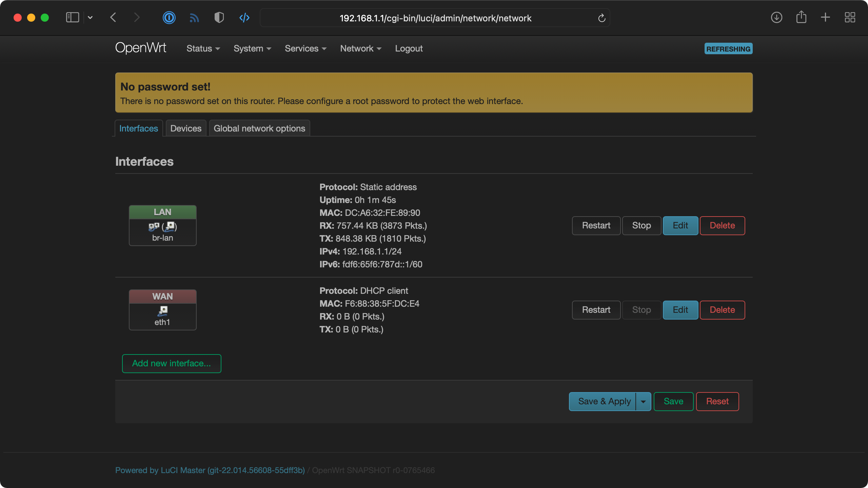
Task: Edit the WAN interface
Action: pos(680,310)
